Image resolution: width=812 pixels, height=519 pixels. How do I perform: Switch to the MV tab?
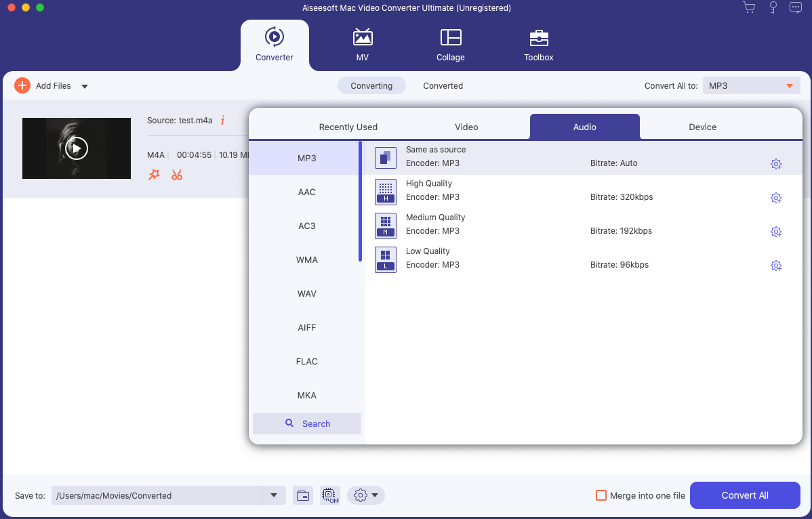[x=363, y=45]
